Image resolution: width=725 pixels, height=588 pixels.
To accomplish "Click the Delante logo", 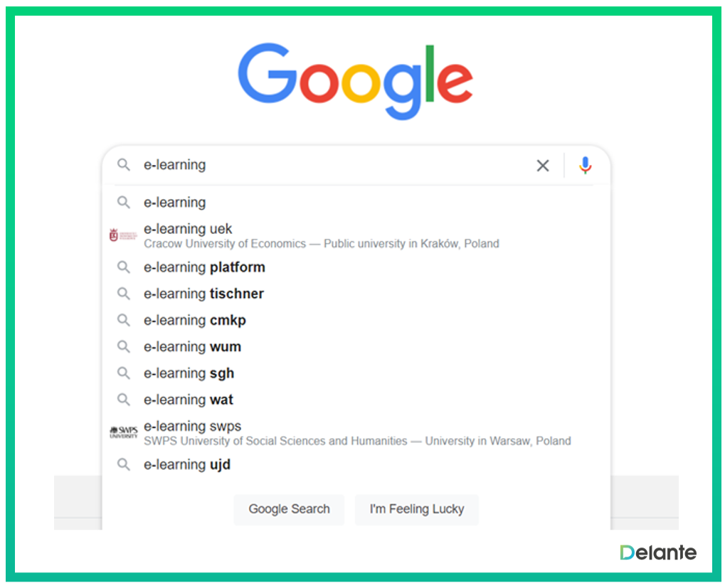I will pos(657,552).
